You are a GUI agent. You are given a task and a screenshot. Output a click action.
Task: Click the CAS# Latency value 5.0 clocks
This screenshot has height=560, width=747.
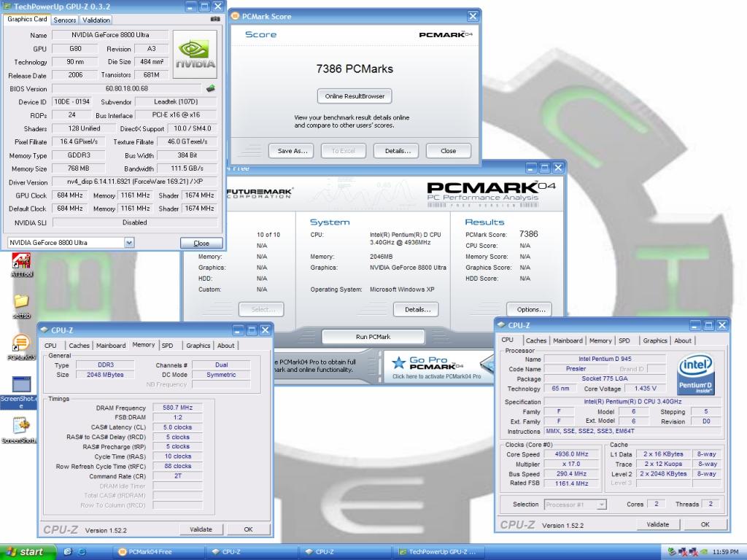pos(177,427)
